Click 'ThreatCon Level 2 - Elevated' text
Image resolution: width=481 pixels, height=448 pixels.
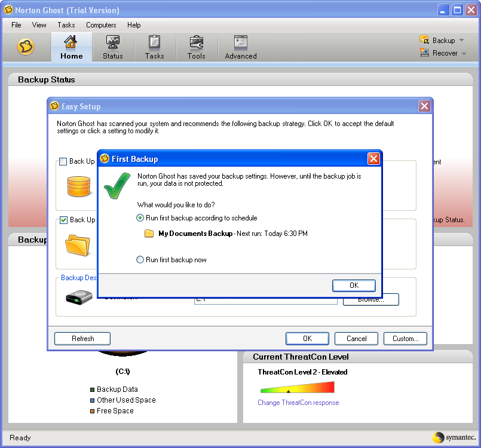click(302, 372)
